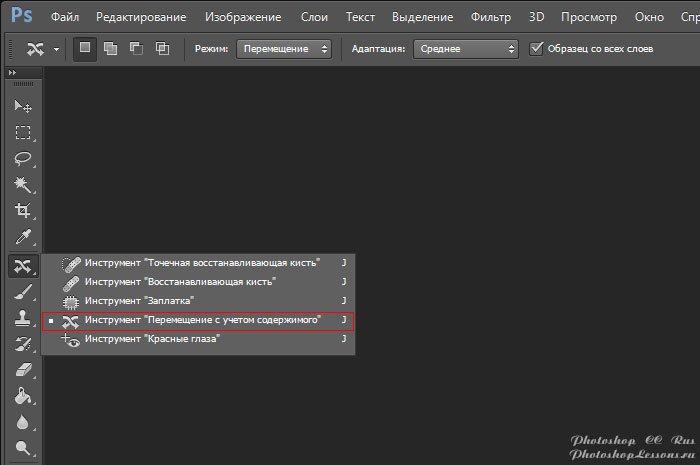
Task: Select 'Красные глаза' tool in flyout list
Action: coord(151,339)
